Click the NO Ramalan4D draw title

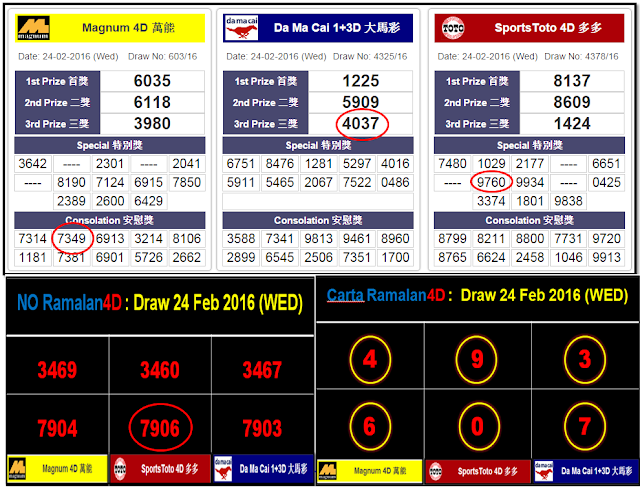click(160, 303)
